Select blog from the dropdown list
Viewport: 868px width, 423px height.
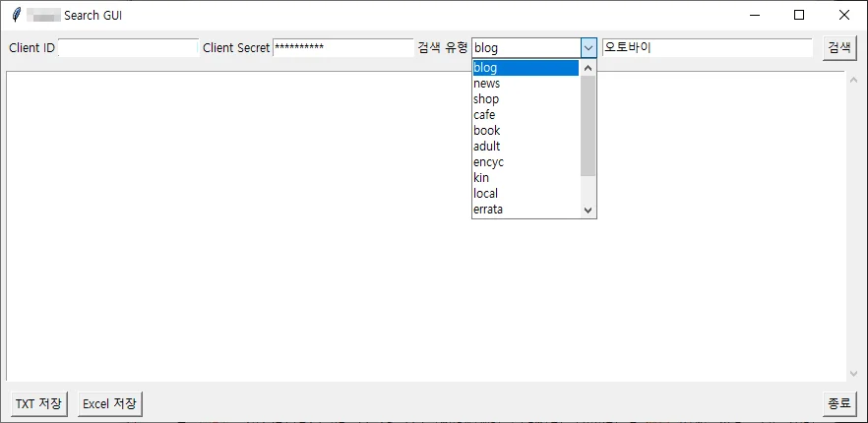tap(526, 68)
